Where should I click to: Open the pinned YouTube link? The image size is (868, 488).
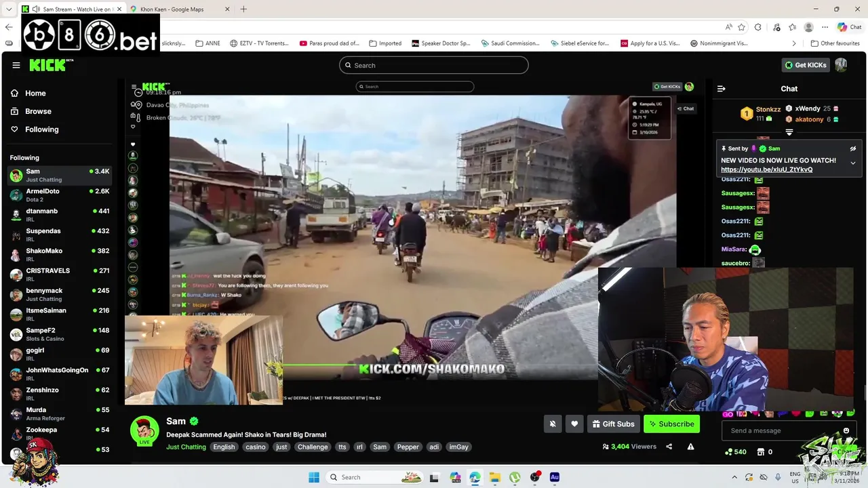[x=766, y=169]
